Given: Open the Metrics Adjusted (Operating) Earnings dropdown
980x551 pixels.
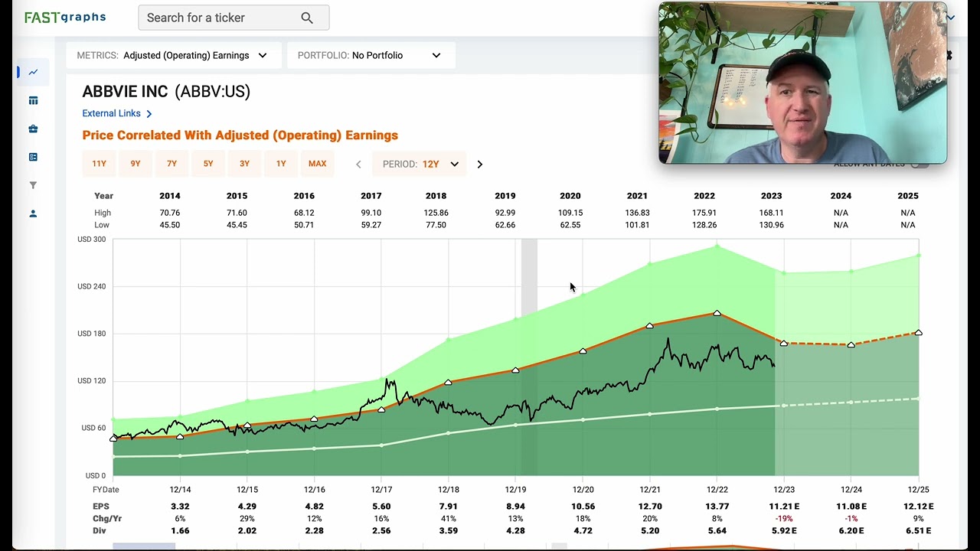Looking at the screenshot, I should click(x=172, y=55).
